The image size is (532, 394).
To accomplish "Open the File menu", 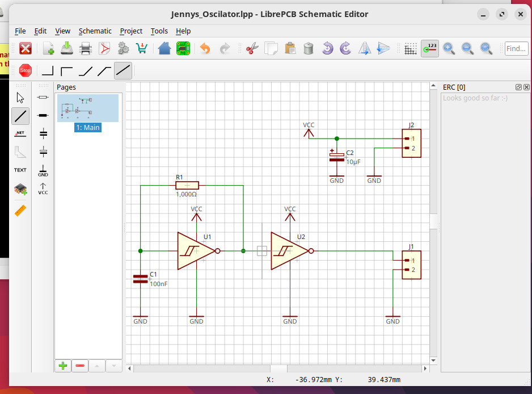I will [x=20, y=31].
